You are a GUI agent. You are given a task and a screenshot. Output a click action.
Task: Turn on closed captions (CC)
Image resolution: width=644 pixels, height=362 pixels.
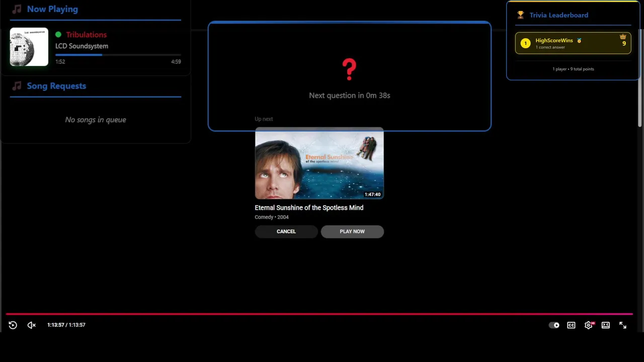pyautogui.click(x=571, y=325)
